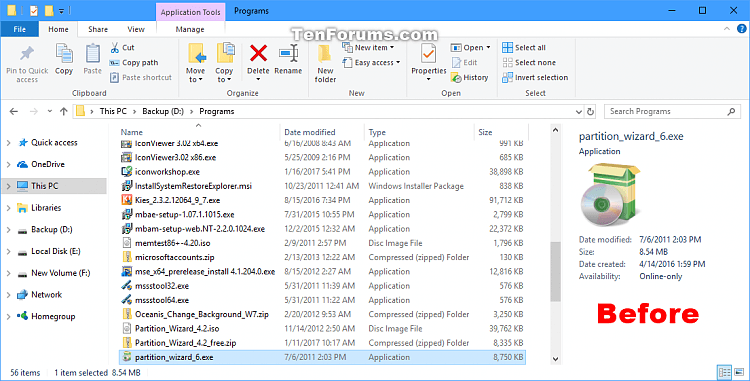Select the Home ribbon tab
Screen dimensions: 750x381
coord(58,29)
